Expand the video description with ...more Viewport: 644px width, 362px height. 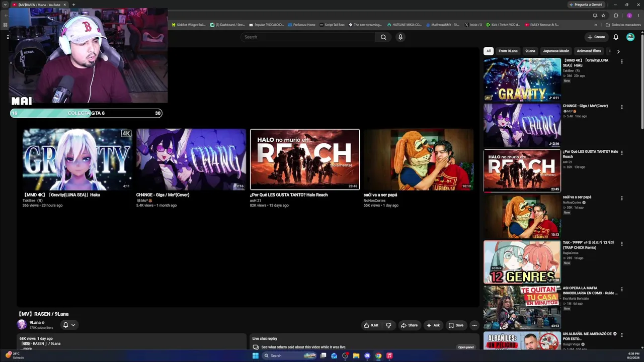[x=27, y=348]
